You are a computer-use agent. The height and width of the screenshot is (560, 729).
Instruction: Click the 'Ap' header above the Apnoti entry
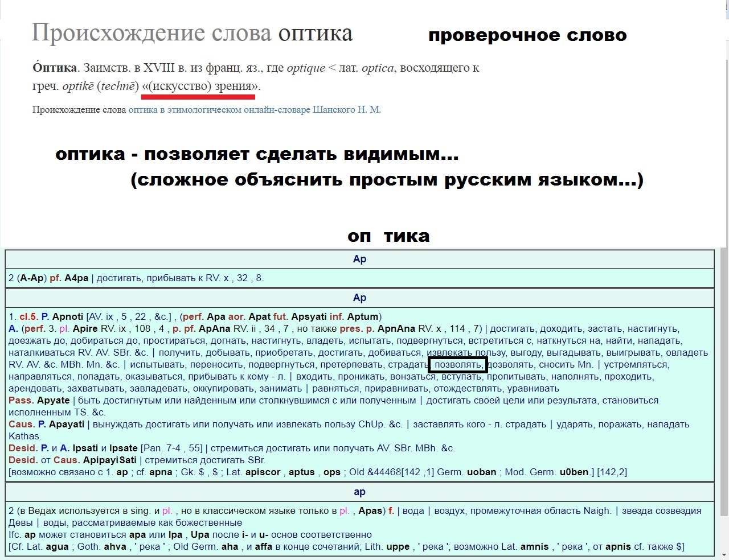pyautogui.click(x=359, y=298)
